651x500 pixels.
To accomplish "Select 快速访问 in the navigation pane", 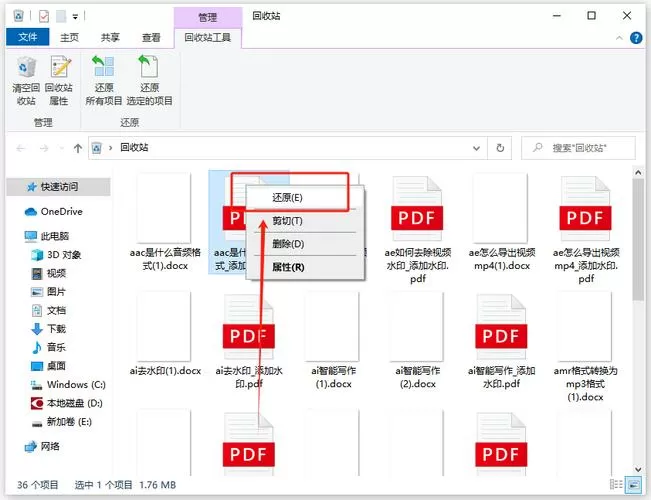I will click(x=59, y=187).
